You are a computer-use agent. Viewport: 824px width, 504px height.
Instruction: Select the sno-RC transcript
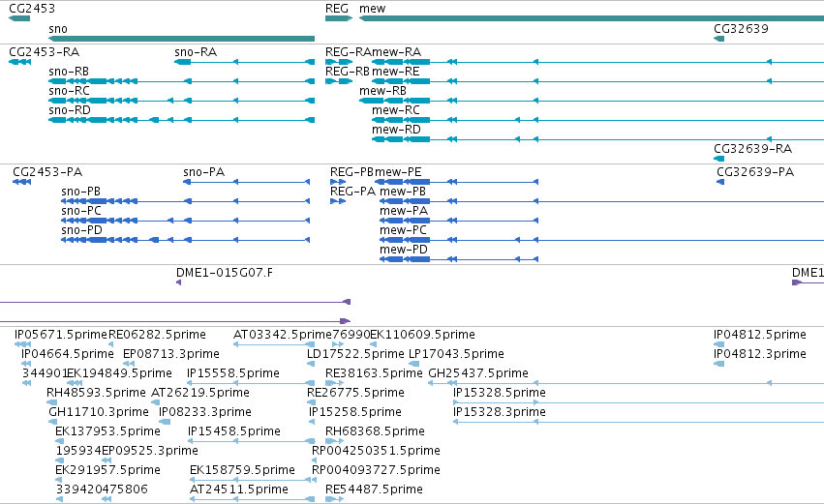point(70,91)
